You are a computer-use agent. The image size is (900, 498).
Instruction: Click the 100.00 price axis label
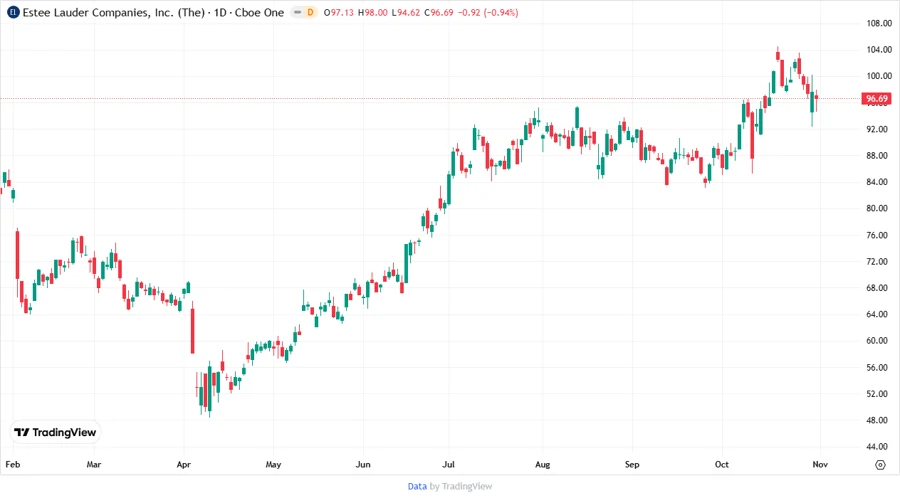tap(879, 76)
